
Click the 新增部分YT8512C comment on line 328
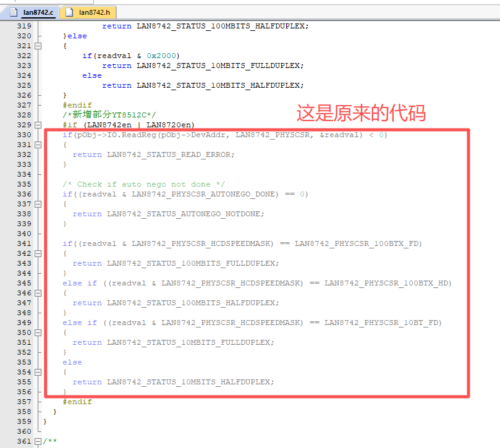(x=109, y=115)
